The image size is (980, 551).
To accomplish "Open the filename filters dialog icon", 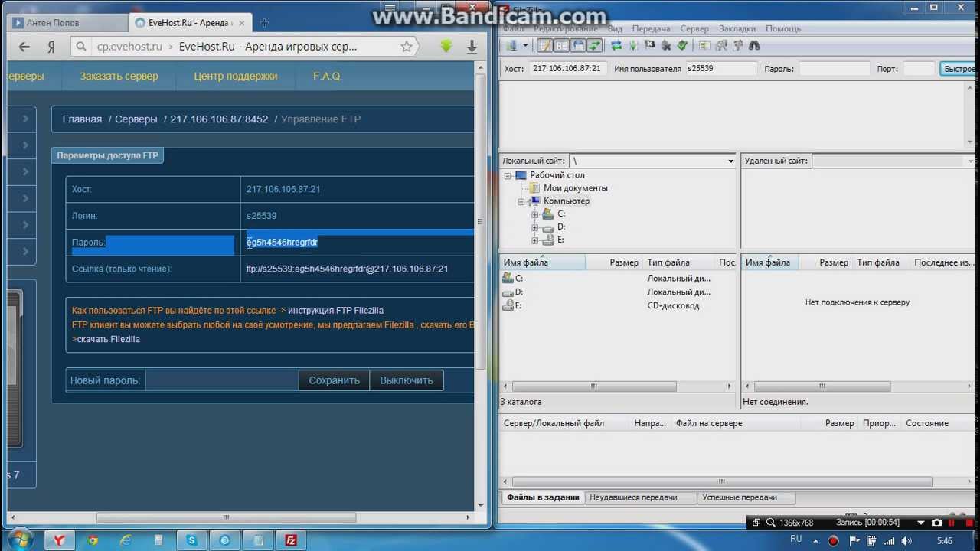I will point(704,45).
